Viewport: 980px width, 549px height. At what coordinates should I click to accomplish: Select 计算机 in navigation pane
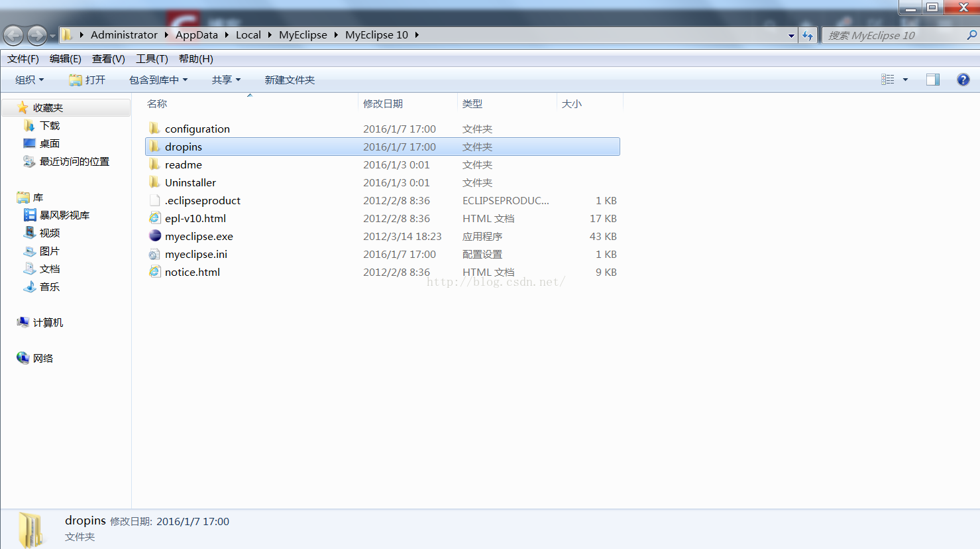[48, 322]
